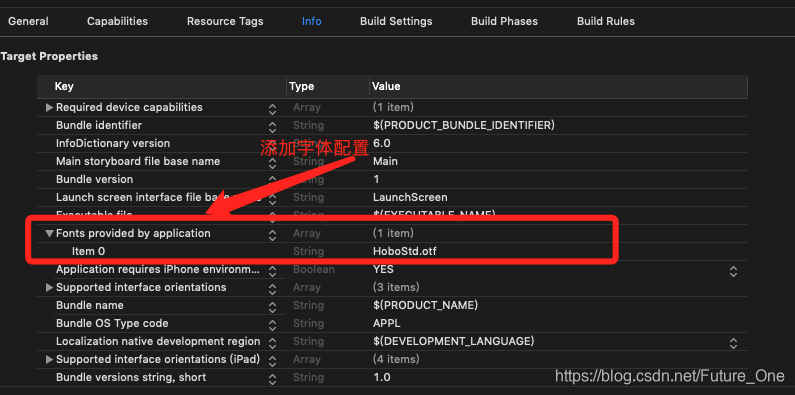Open the YES boolean value dropdown
The width and height of the screenshot is (795, 395).
click(x=733, y=271)
